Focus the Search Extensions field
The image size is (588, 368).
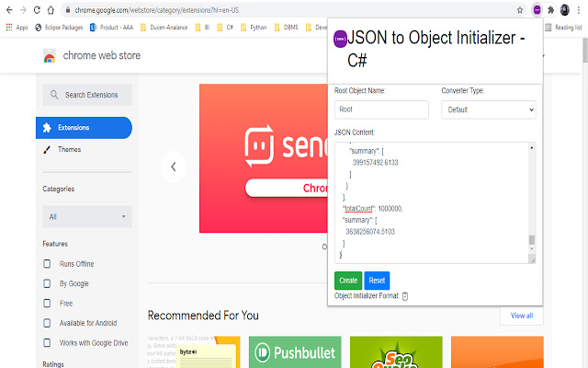point(87,95)
